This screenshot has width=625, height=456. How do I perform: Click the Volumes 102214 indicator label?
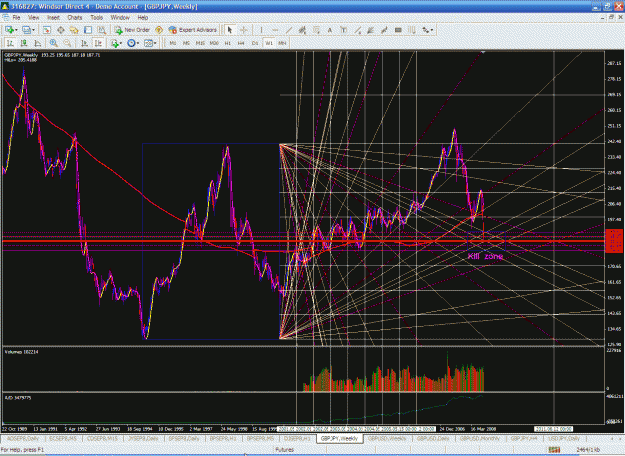(x=21, y=352)
